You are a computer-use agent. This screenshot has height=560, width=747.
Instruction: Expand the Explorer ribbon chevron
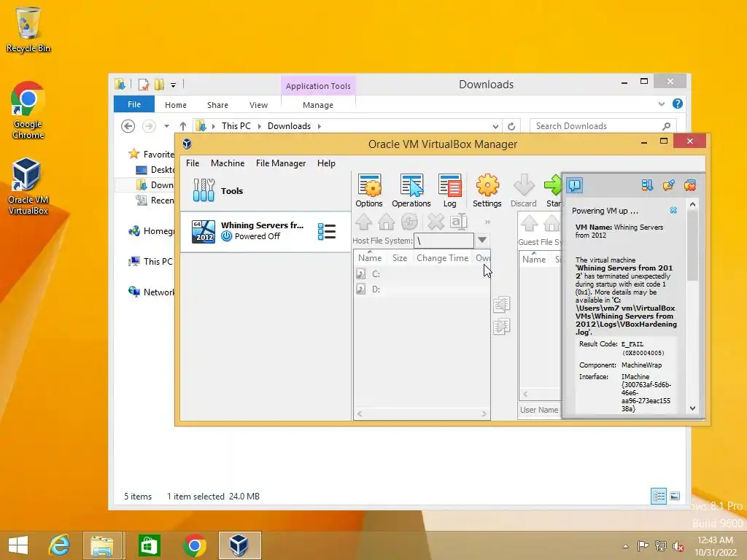click(x=661, y=104)
